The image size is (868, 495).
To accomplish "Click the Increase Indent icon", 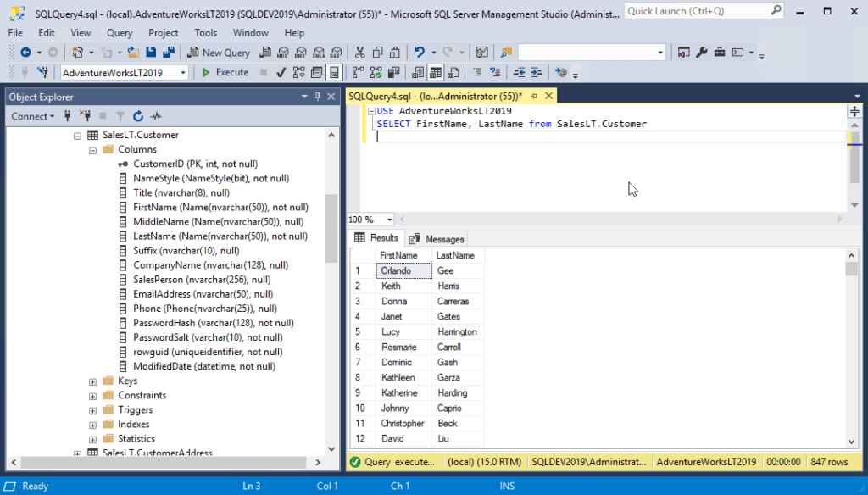I will click(537, 73).
